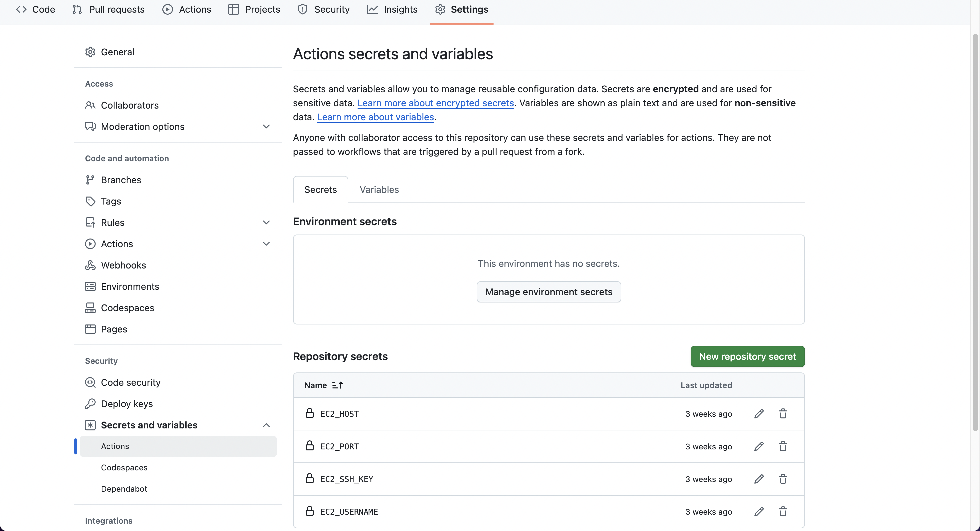980x531 pixels.
Task: Delete the EC2_PORT secret via trash icon
Action: (783, 446)
